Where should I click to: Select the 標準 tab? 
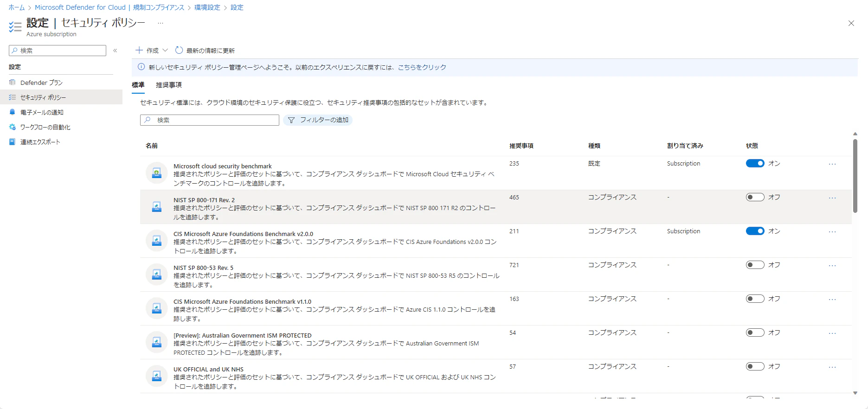click(x=138, y=85)
